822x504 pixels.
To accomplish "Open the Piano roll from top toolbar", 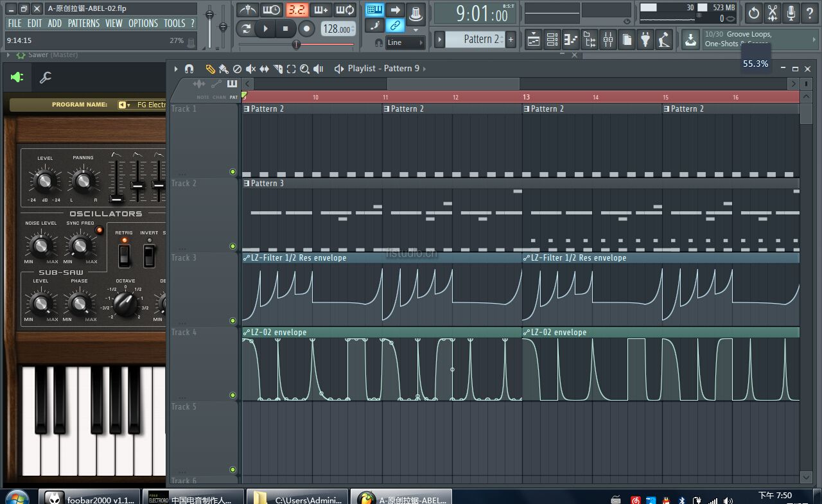I will pos(571,40).
